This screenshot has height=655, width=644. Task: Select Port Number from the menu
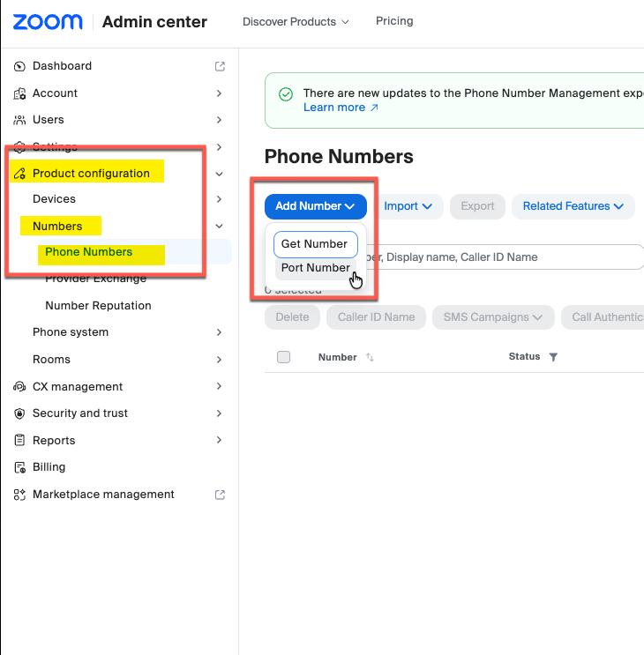(x=316, y=268)
